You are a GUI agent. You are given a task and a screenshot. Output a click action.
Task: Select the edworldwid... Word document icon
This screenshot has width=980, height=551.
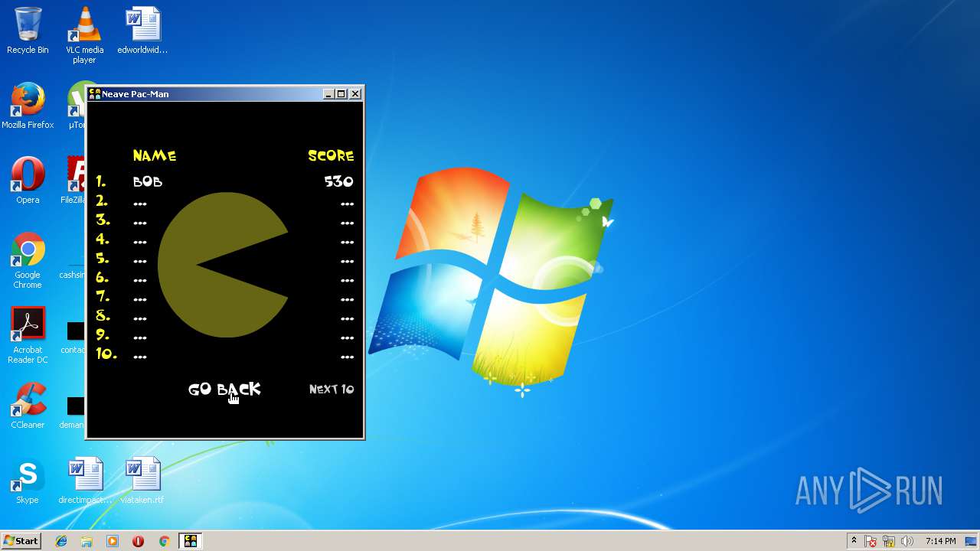tap(142, 31)
